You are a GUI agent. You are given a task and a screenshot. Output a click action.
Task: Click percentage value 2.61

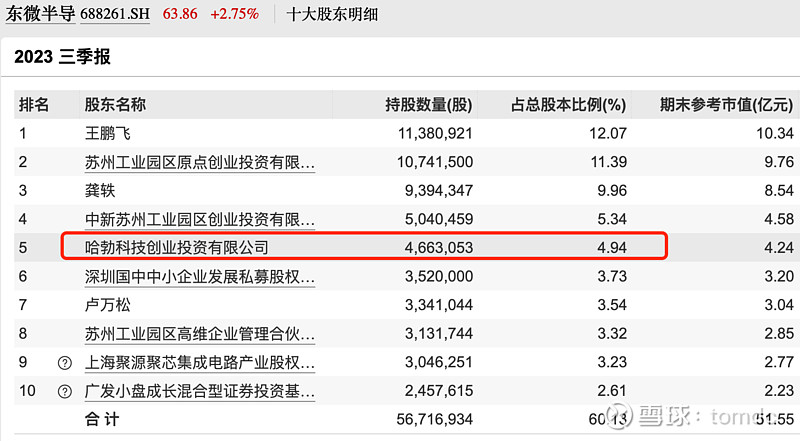coord(612,391)
